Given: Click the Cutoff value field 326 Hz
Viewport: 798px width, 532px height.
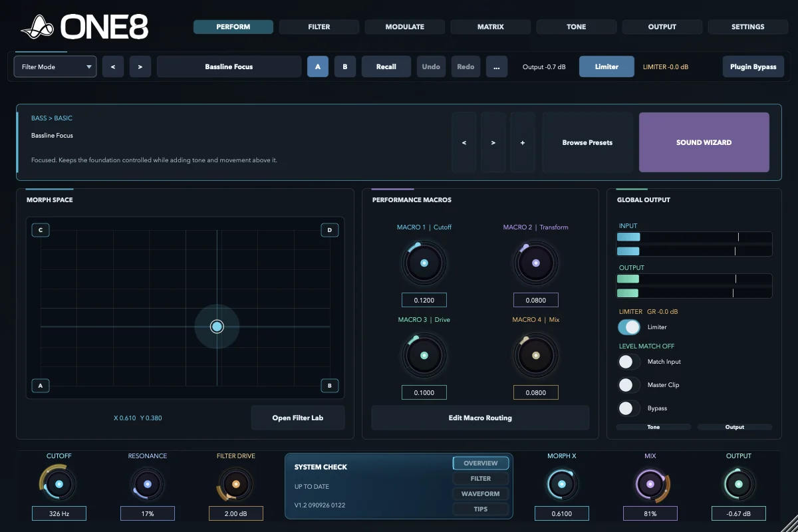Looking at the screenshot, I should 59,513.
